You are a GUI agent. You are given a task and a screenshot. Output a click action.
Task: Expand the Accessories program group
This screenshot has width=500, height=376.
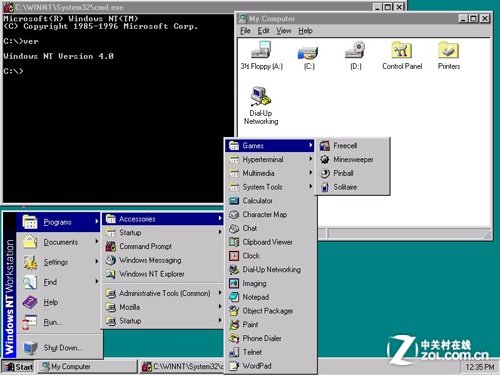163,219
